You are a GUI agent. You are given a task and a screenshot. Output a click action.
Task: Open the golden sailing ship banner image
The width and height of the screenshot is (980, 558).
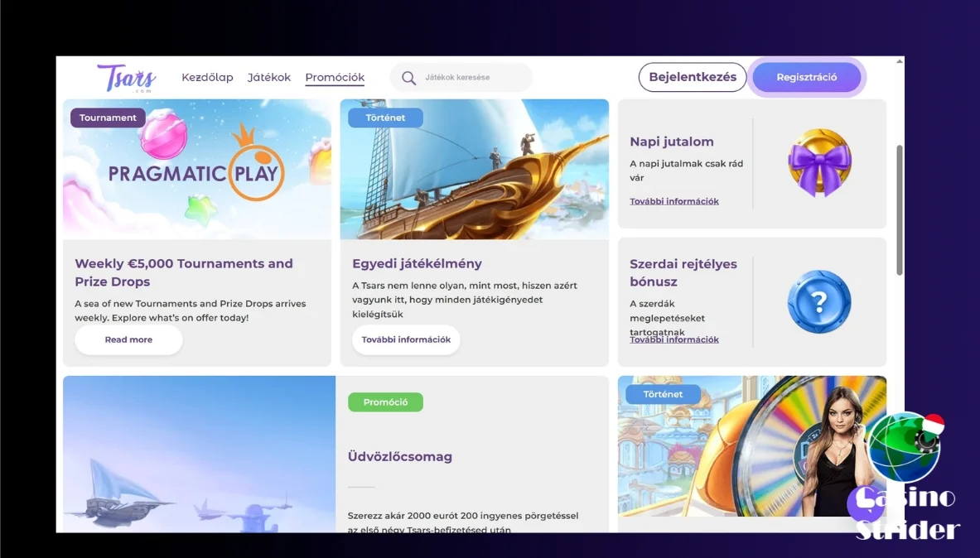(x=475, y=169)
